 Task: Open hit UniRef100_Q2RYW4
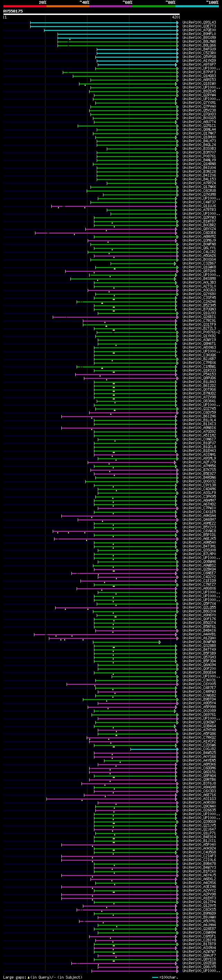tap(199, 95)
